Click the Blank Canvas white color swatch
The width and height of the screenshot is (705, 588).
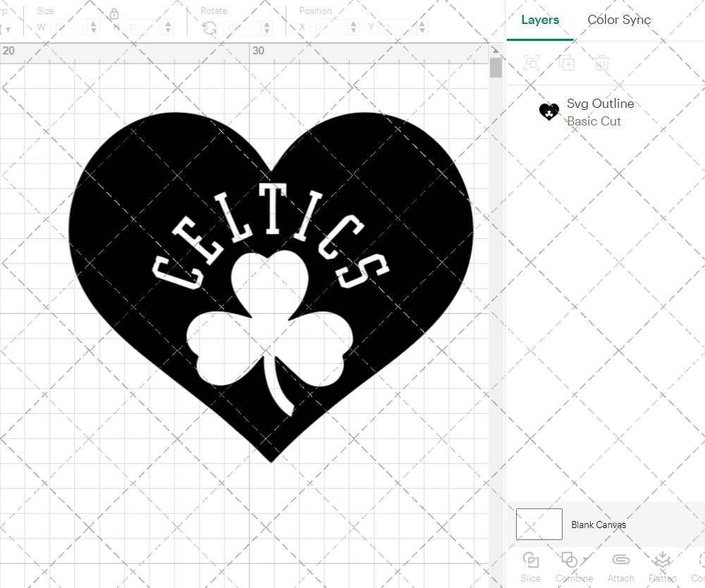coord(539,524)
